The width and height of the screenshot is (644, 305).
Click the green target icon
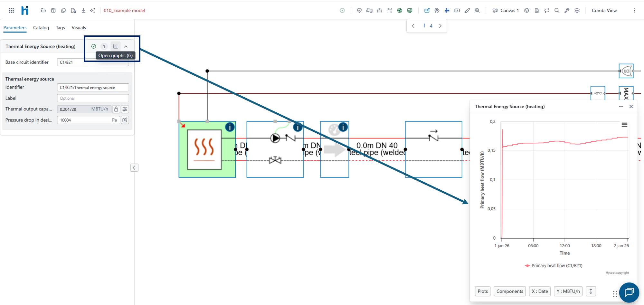click(400, 10)
